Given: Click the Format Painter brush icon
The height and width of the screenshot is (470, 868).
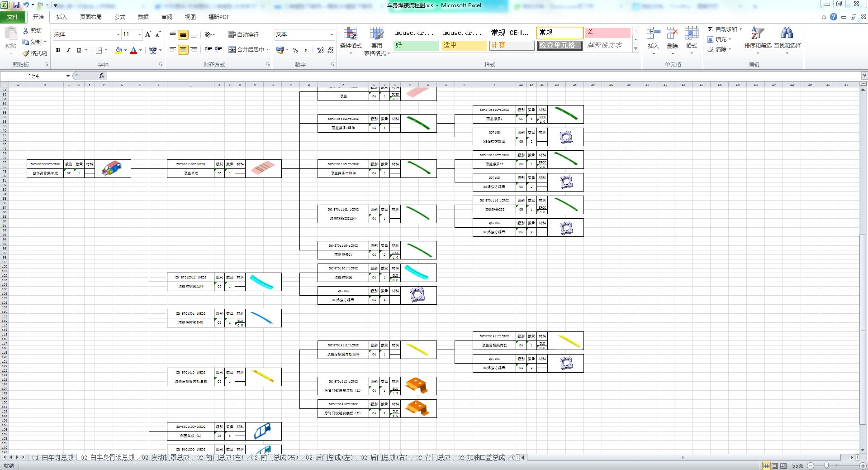Looking at the screenshot, I should coord(26,53).
